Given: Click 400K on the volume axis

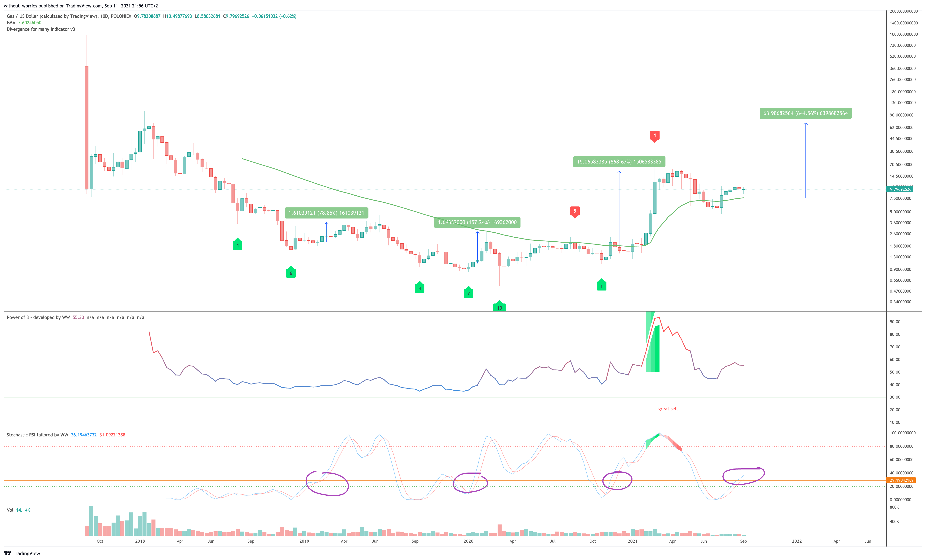Looking at the screenshot, I should [x=894, y=522].
